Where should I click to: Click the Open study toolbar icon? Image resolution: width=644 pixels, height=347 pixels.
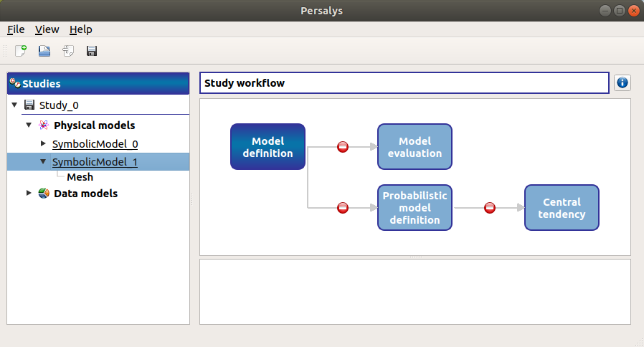[x=44, y=51]
